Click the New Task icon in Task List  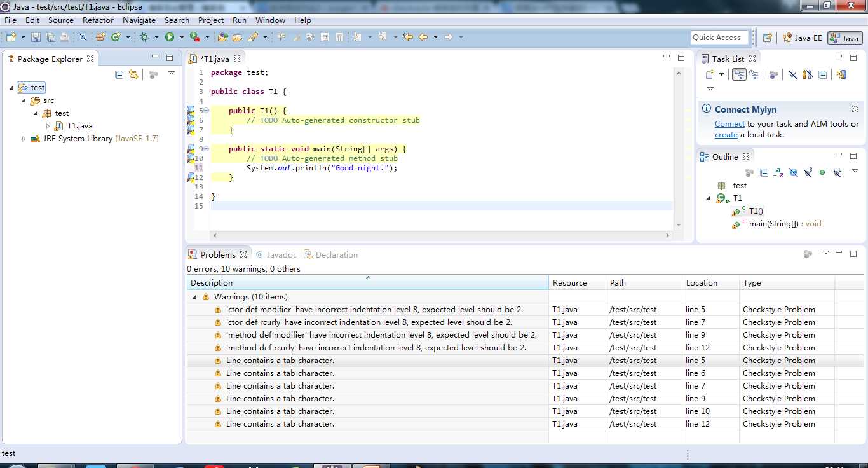[x=711, y=74]
